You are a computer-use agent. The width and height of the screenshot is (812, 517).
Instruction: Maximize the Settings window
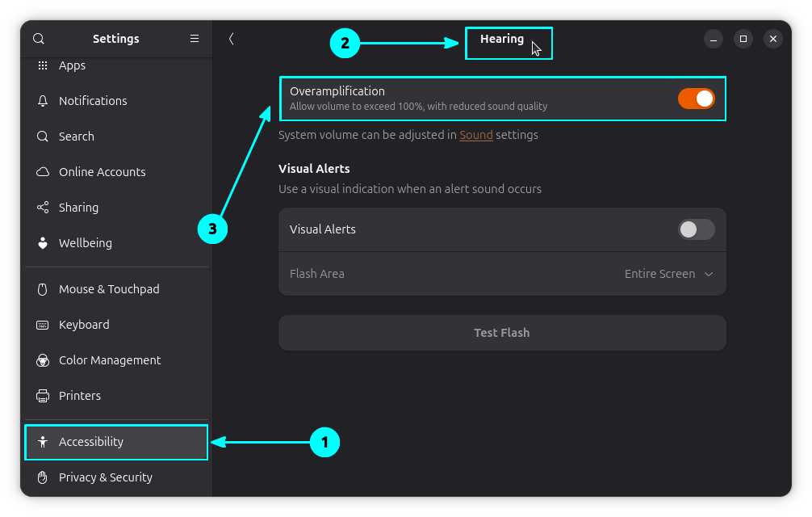coord(743,39)
